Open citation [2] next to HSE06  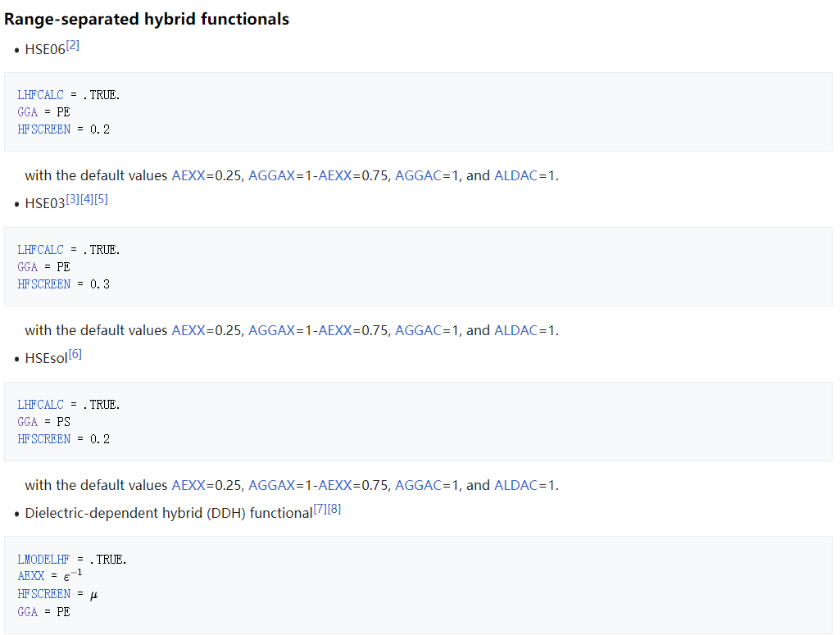click(73, 46)
